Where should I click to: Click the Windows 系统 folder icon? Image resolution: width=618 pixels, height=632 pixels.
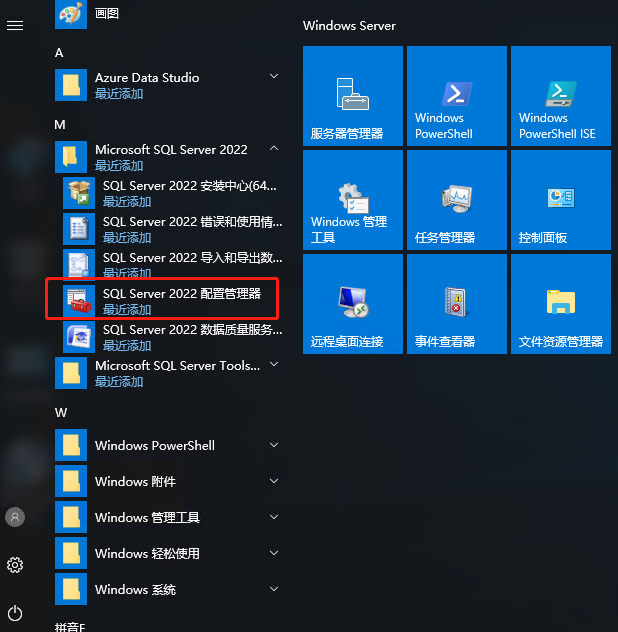(71, 589)
